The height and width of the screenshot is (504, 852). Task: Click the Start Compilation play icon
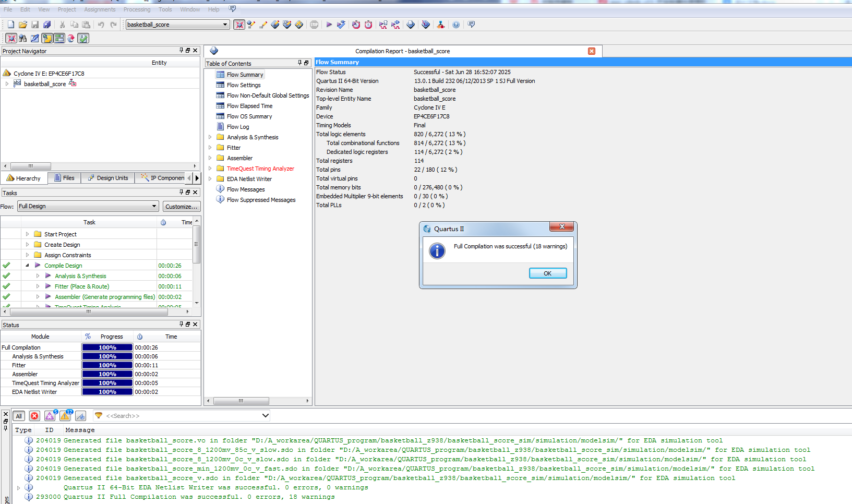(329, 25)
